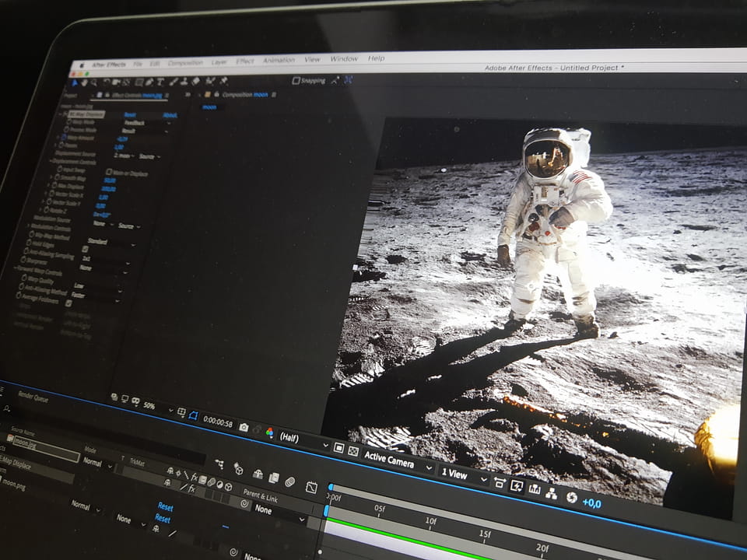This screenshot has height=560, width=747.
Task: Click the Reset Exposure icon
Action: click(x=572, y=497)
